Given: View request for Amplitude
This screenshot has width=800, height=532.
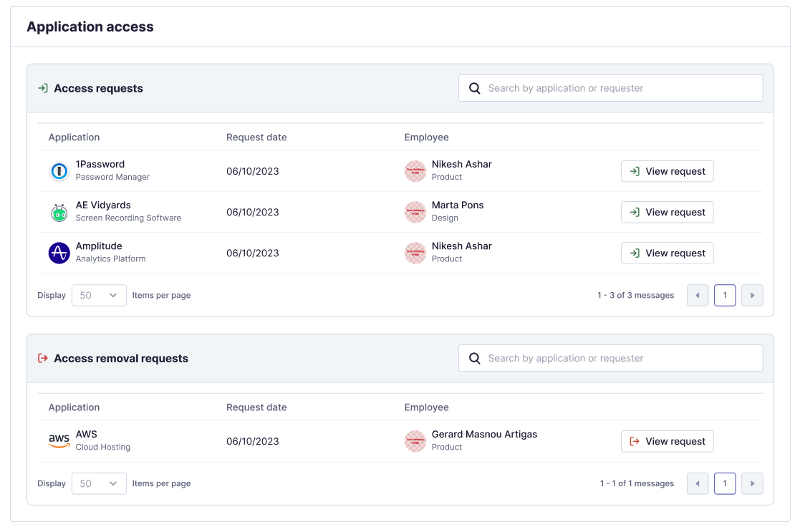Looking at the screenshot, I should click(667, 253).
